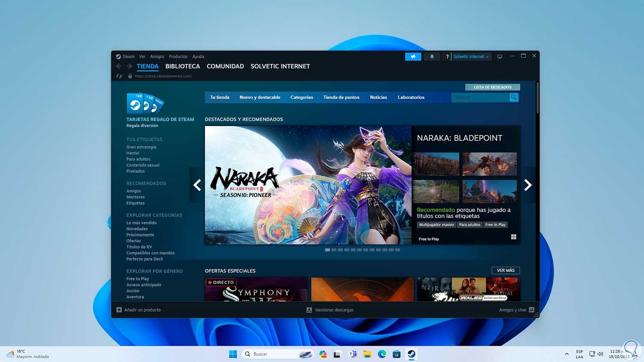Image resolution: width=644 pixels, height=362 pixels.
Task: Open Nuevo y destacable store menu
Action: (260, 97)
